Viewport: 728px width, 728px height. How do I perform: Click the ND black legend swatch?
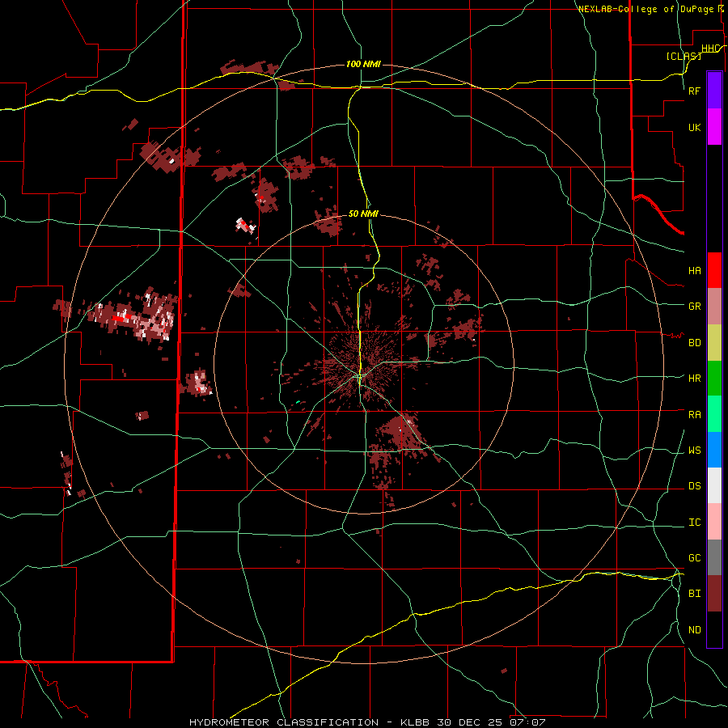(714, 629)
